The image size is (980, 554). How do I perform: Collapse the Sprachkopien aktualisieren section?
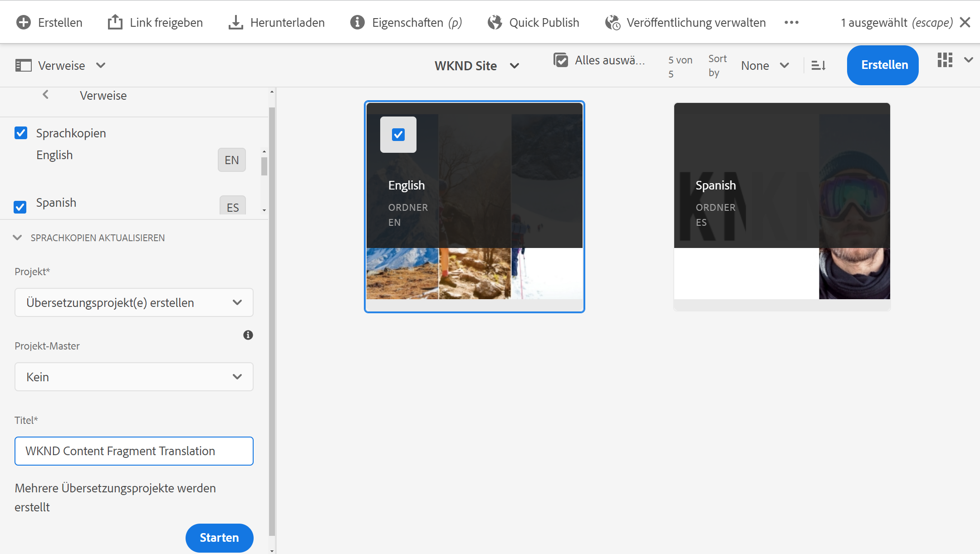click(18, 238)
